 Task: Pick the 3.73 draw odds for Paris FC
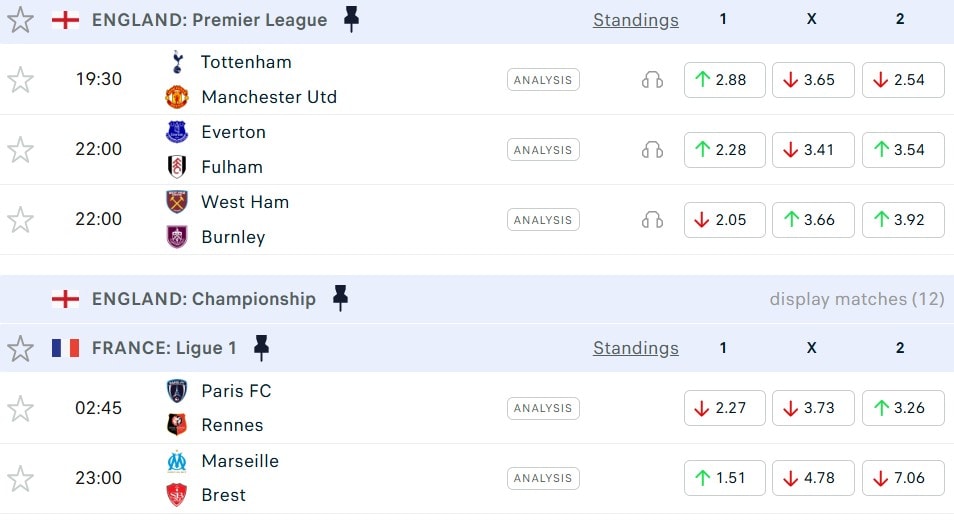pyautogui.click(x=812, y=408)
